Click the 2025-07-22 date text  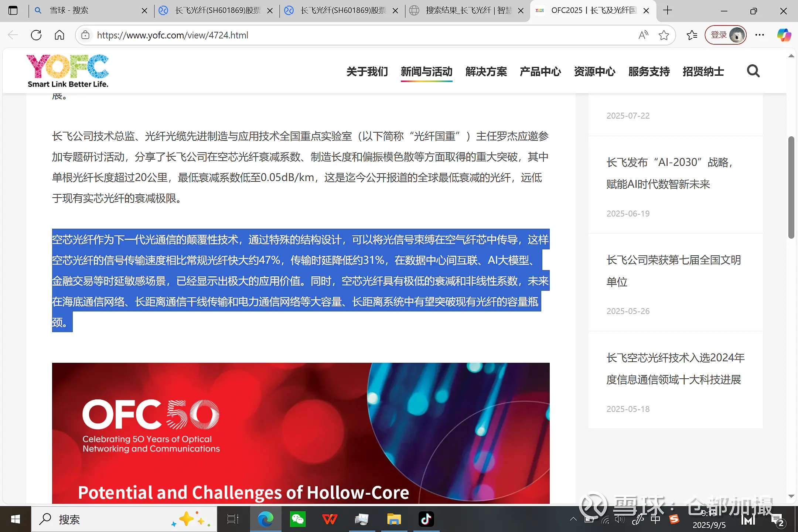[x=628, y=116]
